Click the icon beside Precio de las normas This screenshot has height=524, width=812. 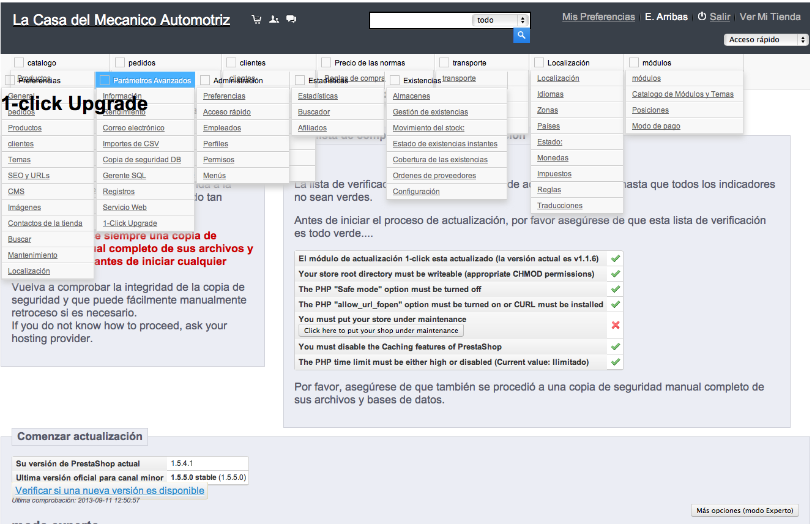point(326,62)
